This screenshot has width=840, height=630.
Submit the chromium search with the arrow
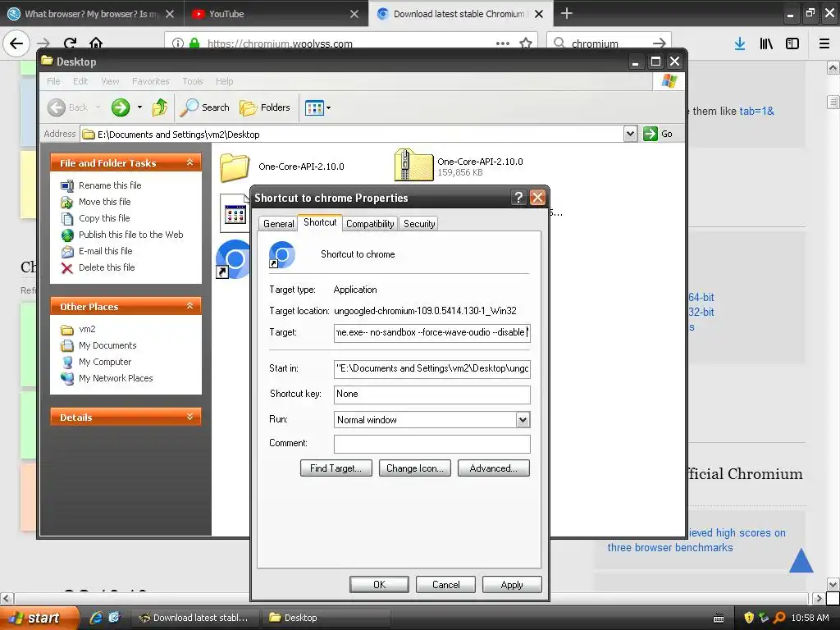coord(660,43)
